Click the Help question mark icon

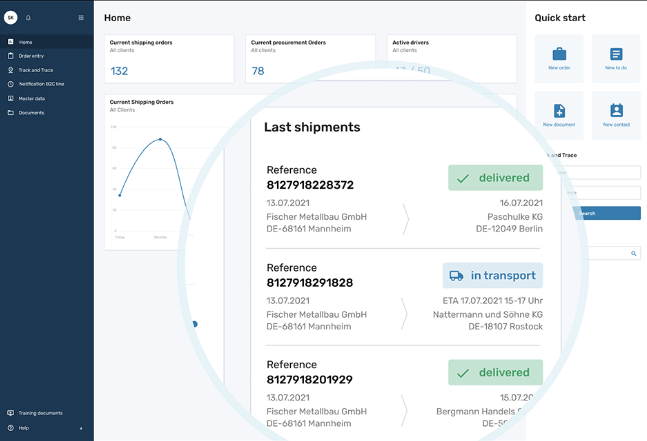click(11, 428)
